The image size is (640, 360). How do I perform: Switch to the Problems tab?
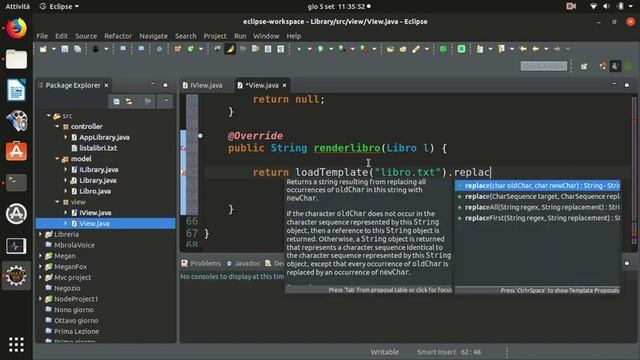pos(201,264)
